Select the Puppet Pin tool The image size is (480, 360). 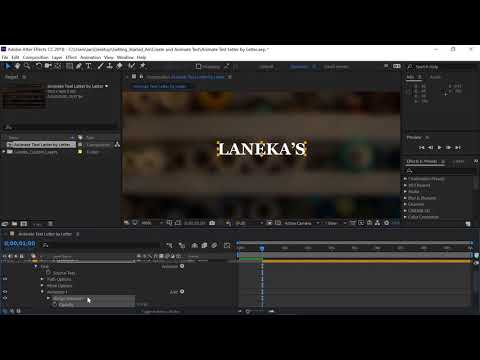pos(143,66)
